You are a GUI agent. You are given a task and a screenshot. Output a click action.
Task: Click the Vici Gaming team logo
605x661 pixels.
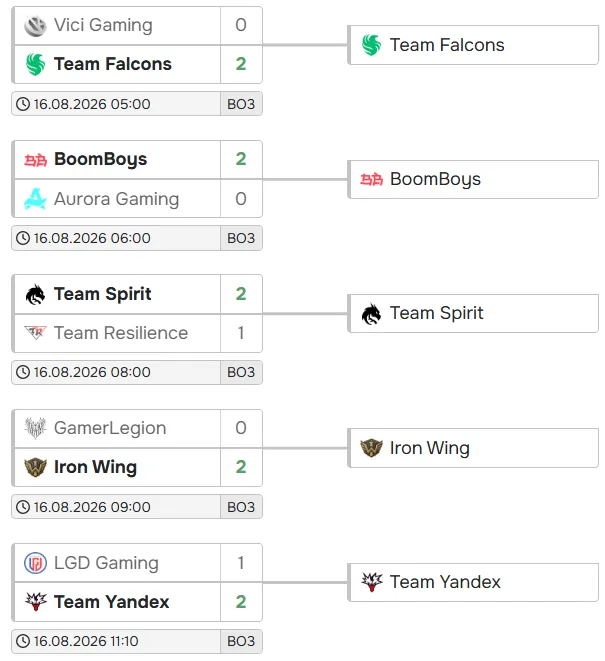tap(35, 25)
